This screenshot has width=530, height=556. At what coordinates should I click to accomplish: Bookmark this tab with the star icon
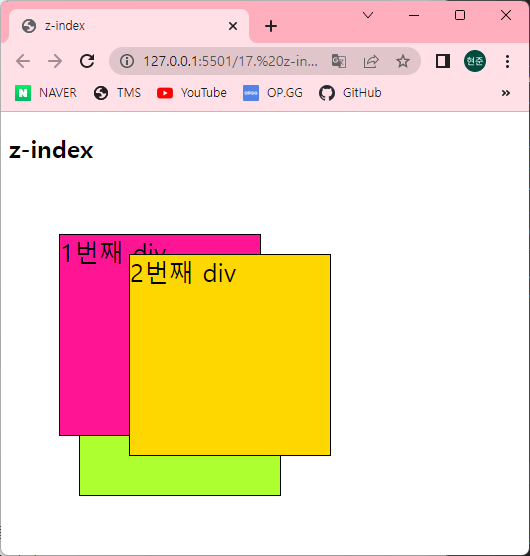tap(403, 61)
